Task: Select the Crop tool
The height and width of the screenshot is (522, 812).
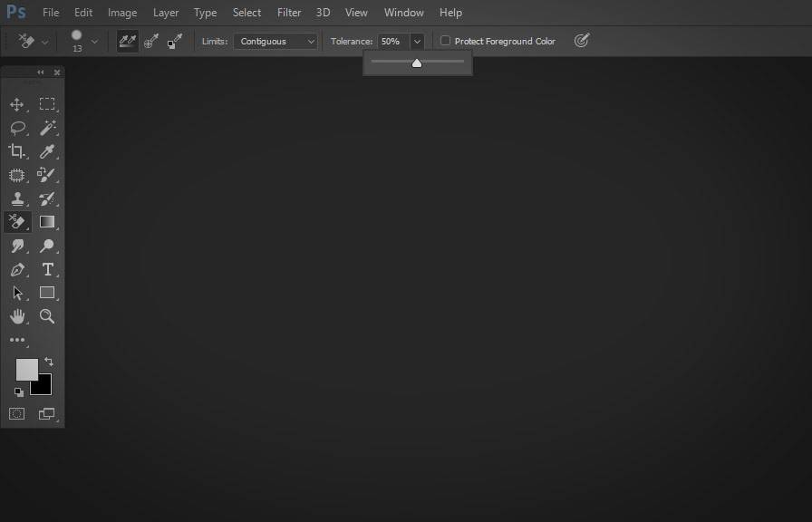Action: [x=16, y=151]
